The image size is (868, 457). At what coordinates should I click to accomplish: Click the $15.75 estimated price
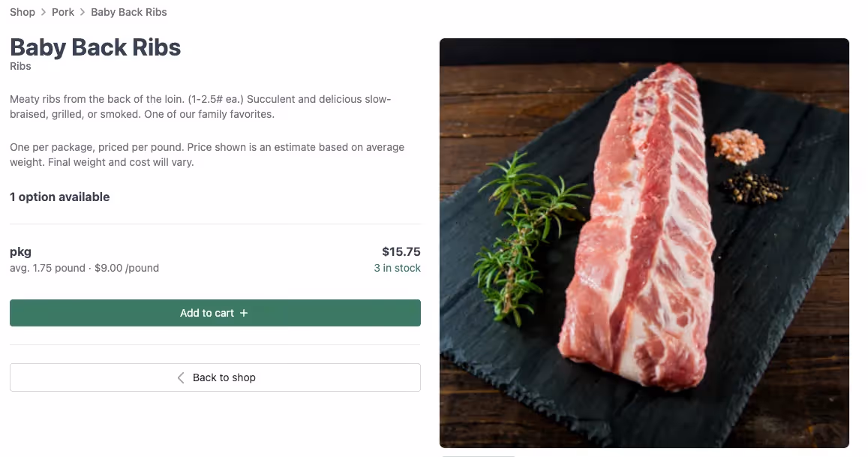402,251
